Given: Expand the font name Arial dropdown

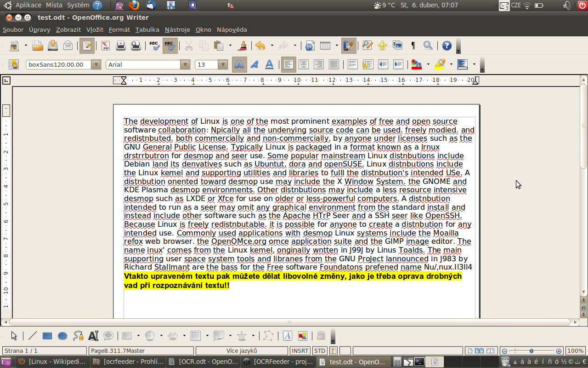Looking at the screenshot, I should [185, 64].
